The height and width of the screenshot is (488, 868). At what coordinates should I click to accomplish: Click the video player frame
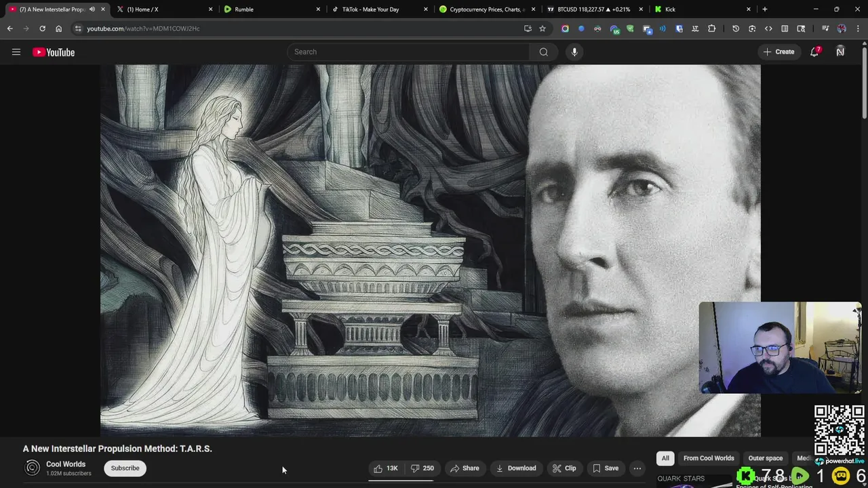click(x=431, y=251)
